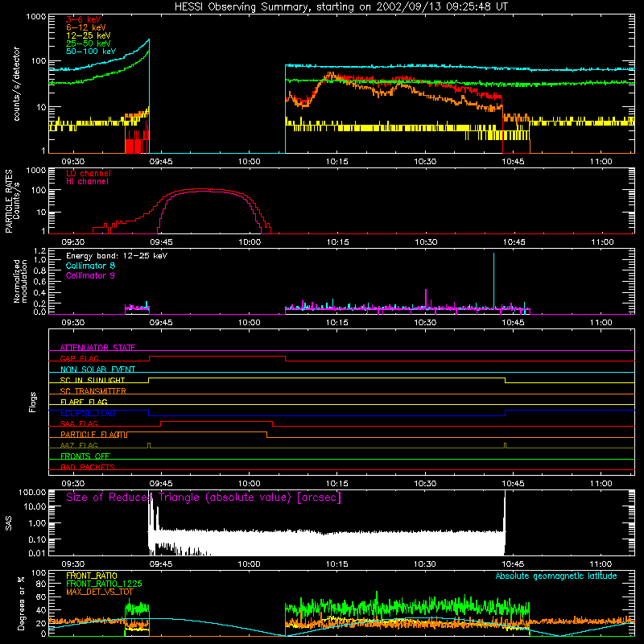The image size is (644, 644).
Task: Click the MAX_DET_VS_TOT legend entry
Action: click(x=100, y=592)
